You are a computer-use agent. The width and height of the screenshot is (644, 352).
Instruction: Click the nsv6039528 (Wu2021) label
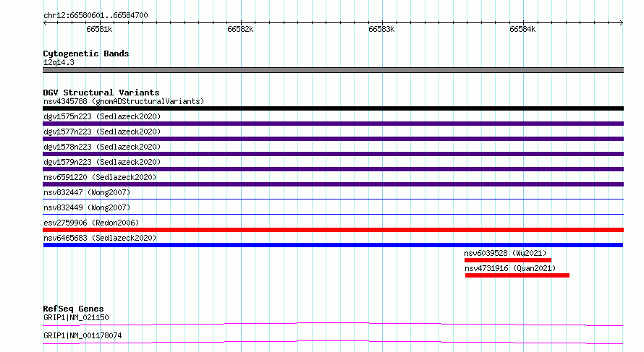tap(505, 253)
